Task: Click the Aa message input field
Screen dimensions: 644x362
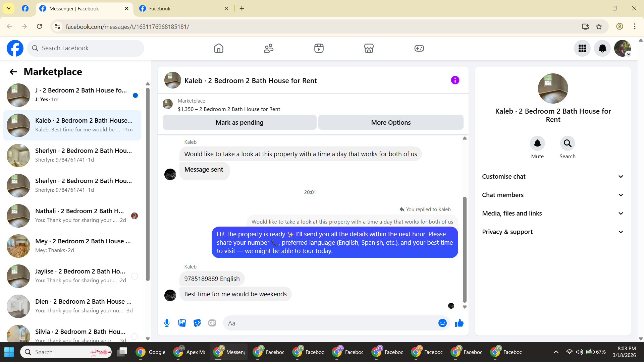Action: [330, 323]
